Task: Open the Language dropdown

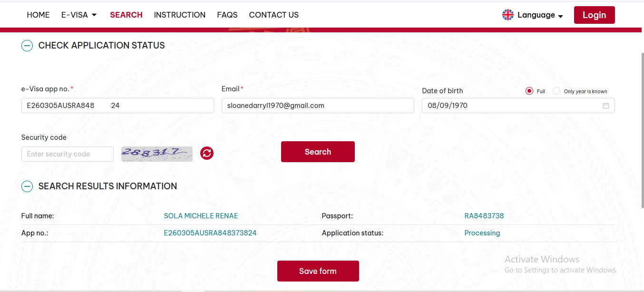Action: [540, 15]
